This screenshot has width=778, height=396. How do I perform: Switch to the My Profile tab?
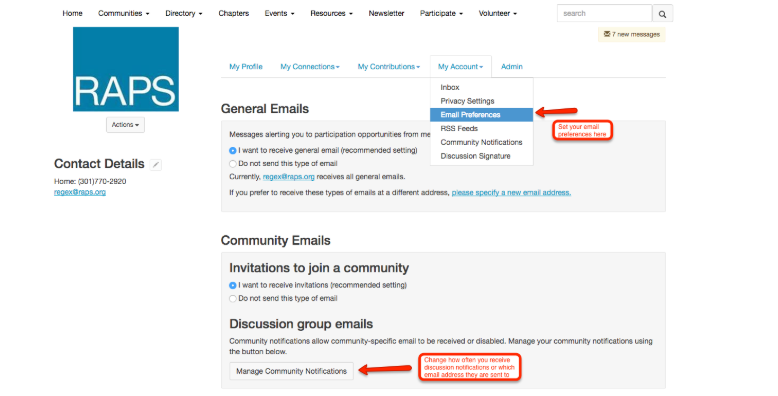point(246,66)
